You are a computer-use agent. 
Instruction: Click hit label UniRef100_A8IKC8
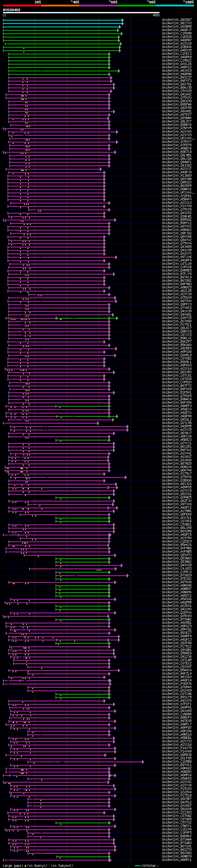pos(177,71)
